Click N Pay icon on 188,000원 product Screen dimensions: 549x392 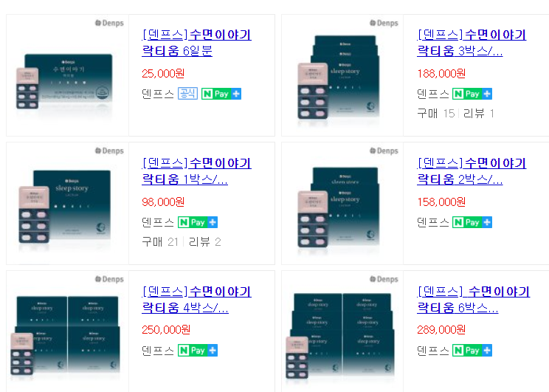point(472,94)
